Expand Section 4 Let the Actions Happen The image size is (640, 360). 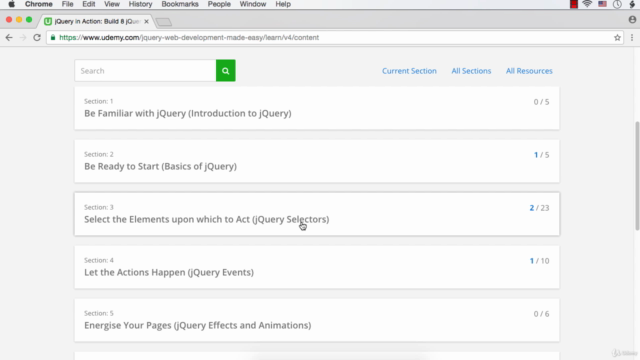(317, 267)
